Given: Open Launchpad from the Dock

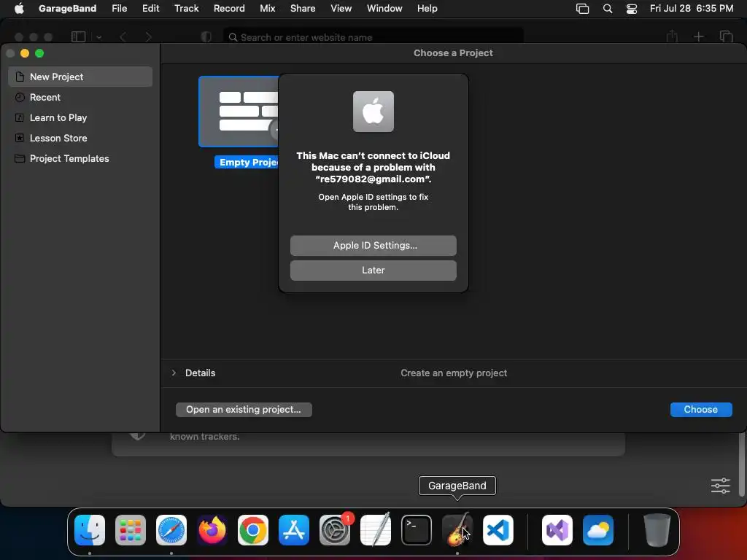Looking at the screenshot, I should (x=131, y=530).
